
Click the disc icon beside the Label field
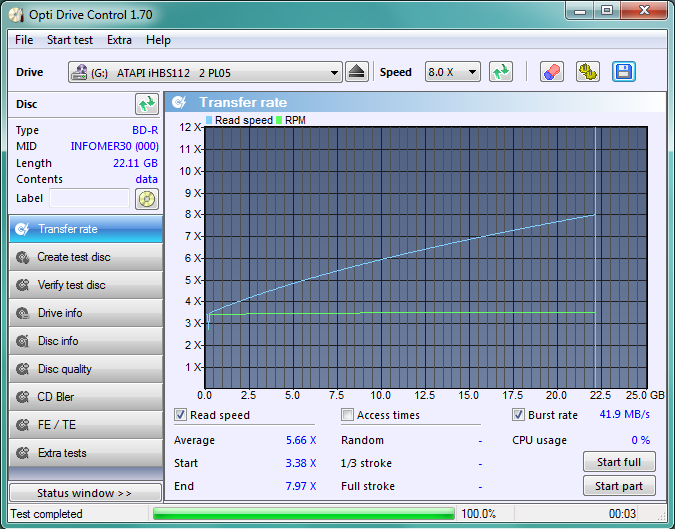(147, 199)
